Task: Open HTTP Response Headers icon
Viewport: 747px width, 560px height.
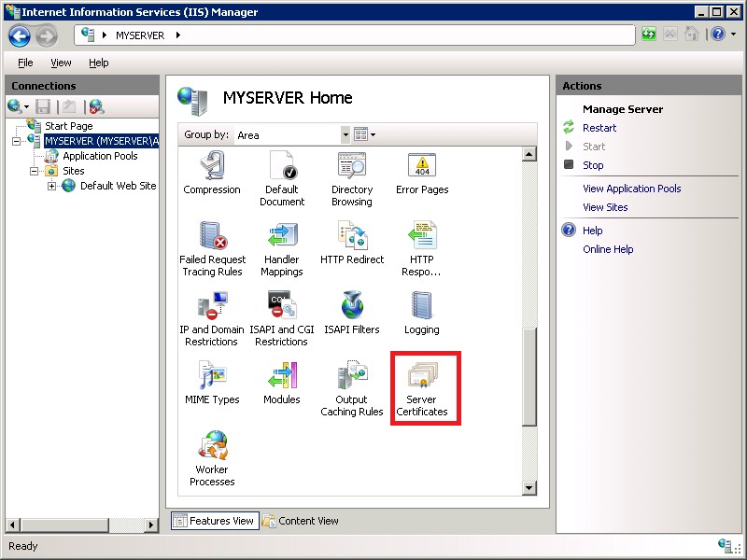Action: [x=422, y=248]
